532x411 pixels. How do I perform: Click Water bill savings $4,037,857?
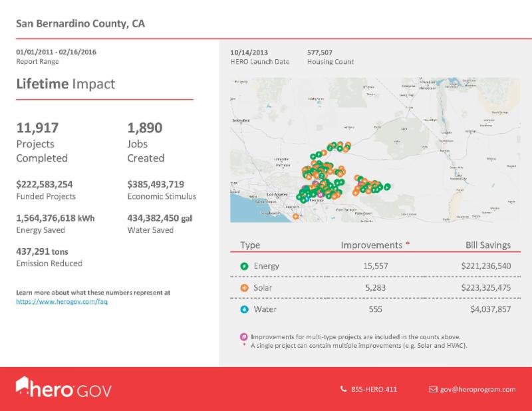pos(491,309)
